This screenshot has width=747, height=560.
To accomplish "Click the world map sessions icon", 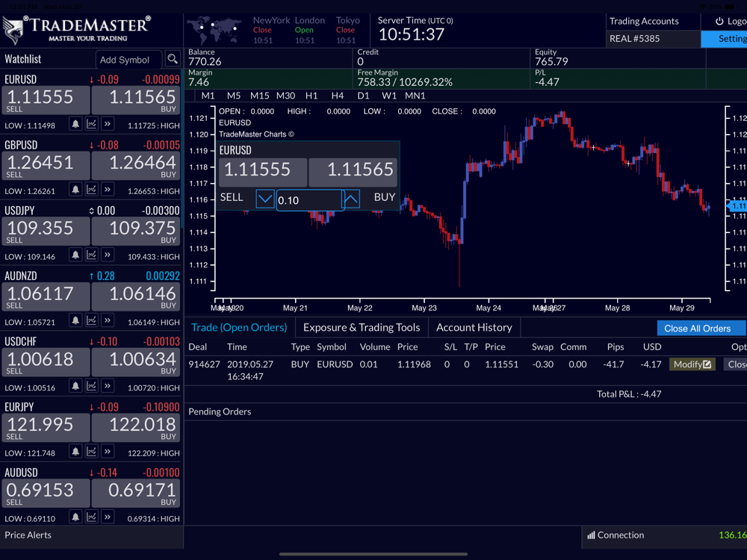I will 214,30.
